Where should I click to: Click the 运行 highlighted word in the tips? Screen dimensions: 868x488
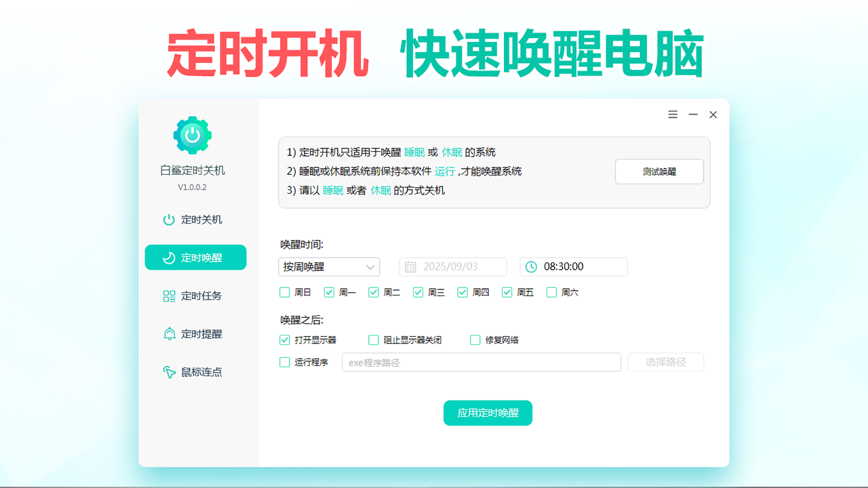pyautogui.click(x=445, y=171)
